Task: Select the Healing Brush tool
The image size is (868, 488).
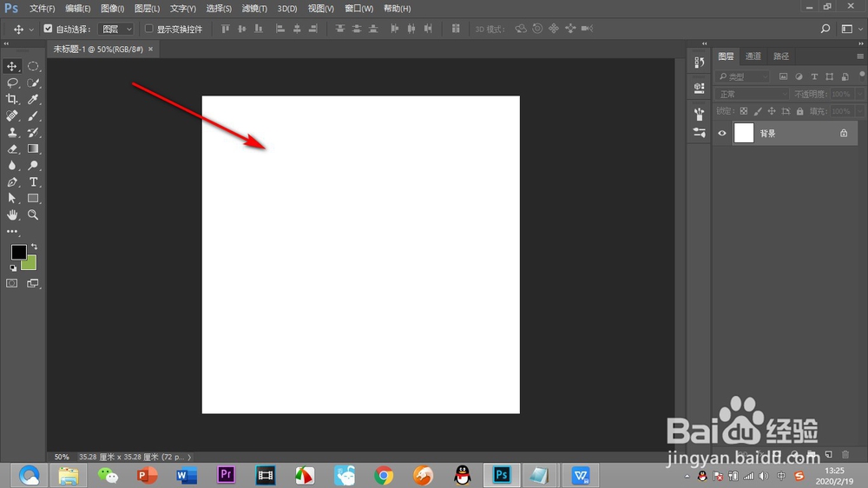Action: [11, 115]
